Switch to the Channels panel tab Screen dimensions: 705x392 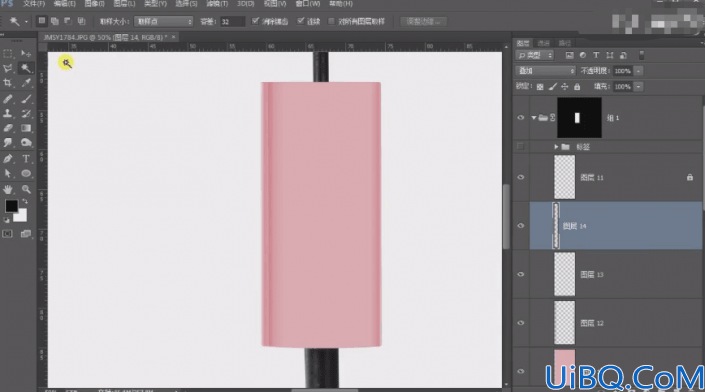click(x=544, y=43)
